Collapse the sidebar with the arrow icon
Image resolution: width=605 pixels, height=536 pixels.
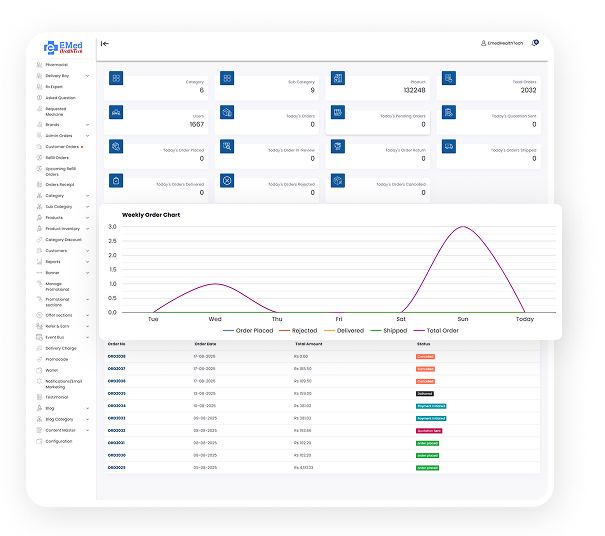[x=105, y=43]
